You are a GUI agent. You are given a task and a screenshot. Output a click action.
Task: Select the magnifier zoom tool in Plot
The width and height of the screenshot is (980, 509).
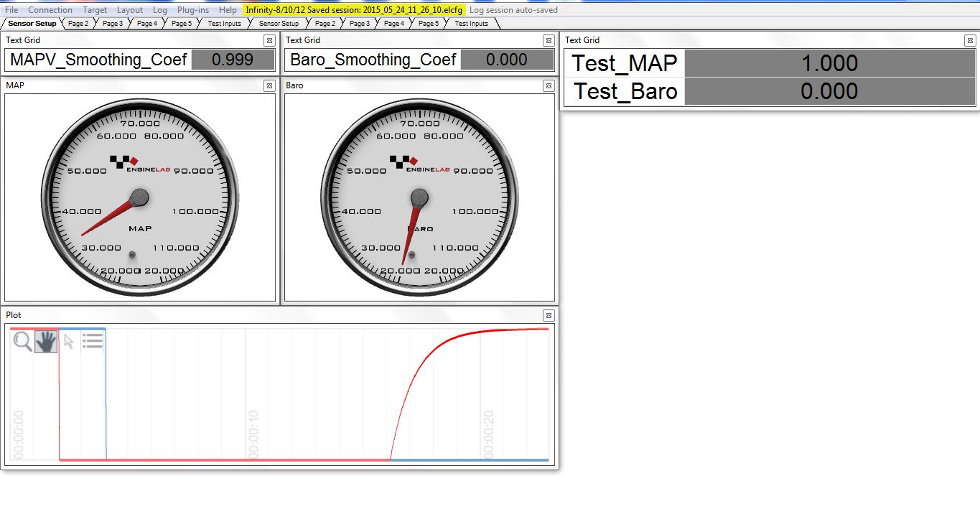23,342
